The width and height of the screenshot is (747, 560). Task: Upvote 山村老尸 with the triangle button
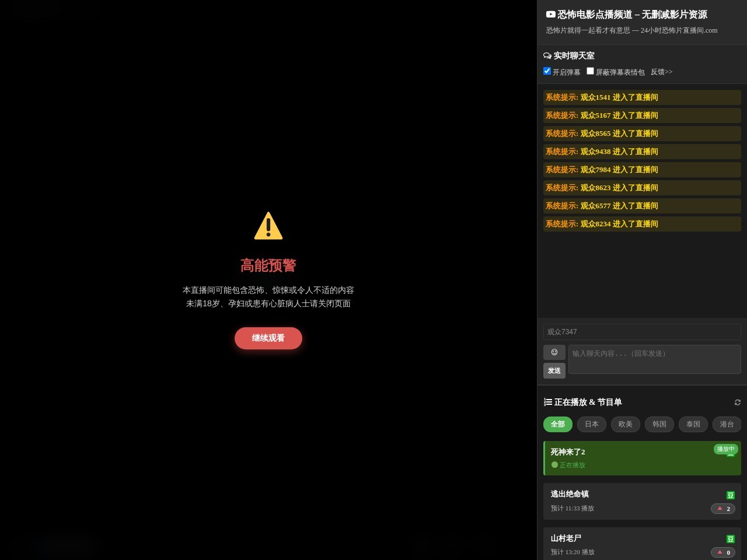722,552
